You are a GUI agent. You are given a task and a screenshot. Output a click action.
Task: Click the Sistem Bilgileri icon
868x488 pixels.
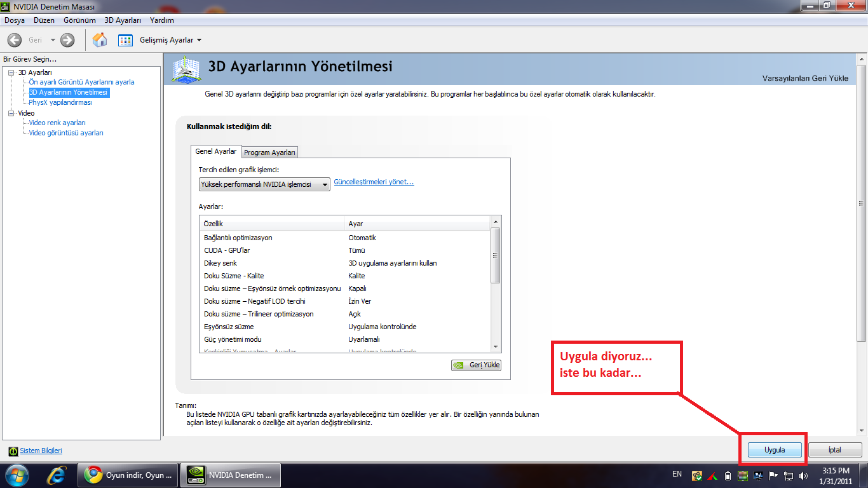pyautogui.click(x=13, y=451)
